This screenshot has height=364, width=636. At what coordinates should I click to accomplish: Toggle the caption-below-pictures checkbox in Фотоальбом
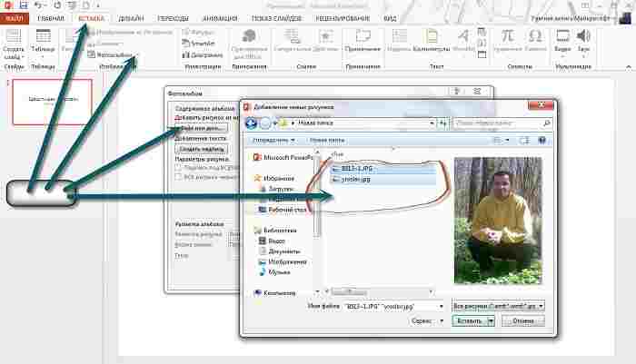178,167
